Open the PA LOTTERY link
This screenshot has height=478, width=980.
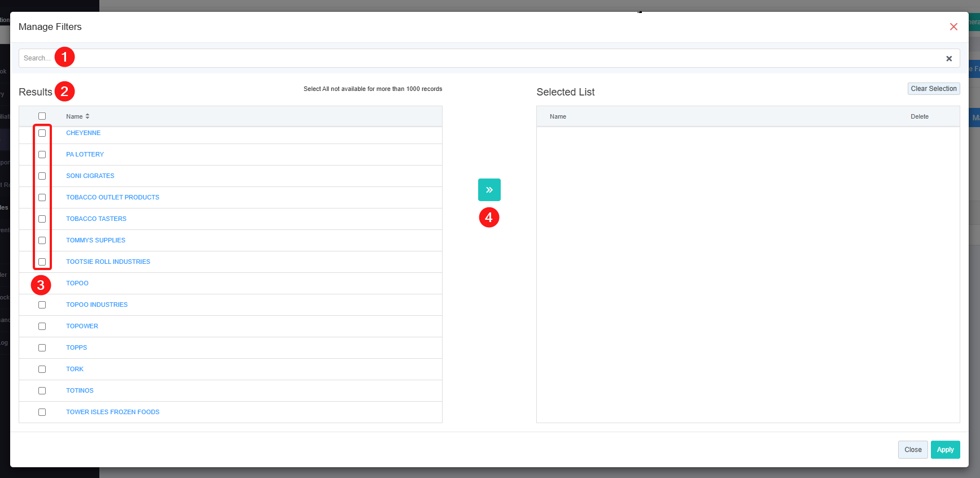pyautogui.click(x=85, y=155)
